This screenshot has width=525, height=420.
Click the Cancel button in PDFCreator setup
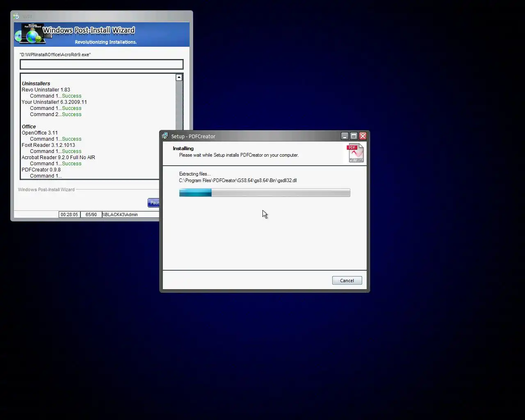coord(347,281)
